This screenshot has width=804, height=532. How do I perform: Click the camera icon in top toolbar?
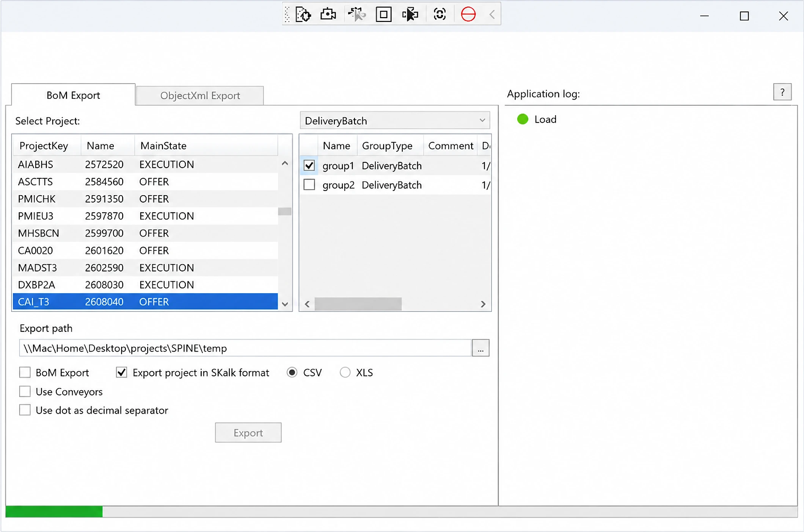[328, 14]
